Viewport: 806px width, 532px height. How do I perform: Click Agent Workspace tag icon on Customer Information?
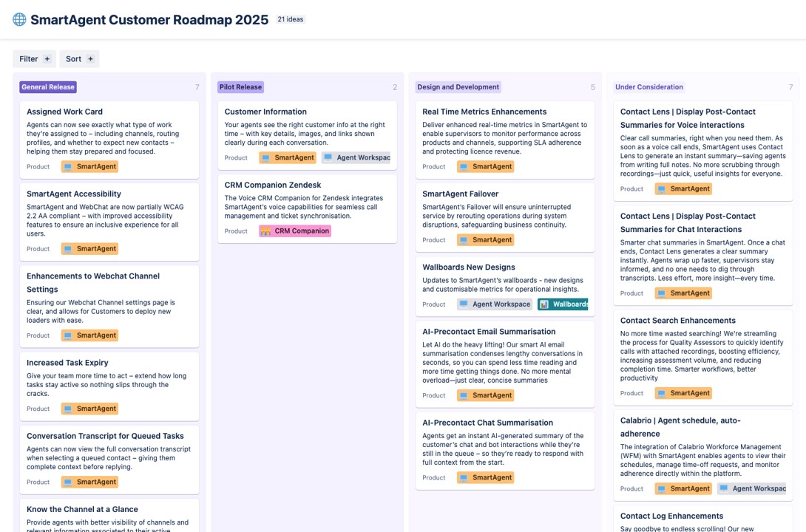click(328, 158)
